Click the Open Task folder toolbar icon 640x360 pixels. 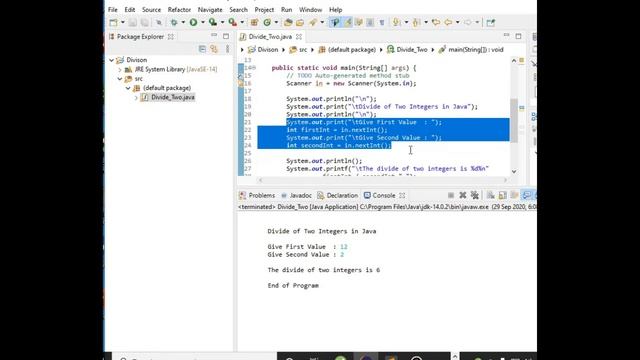click(300, 22)
